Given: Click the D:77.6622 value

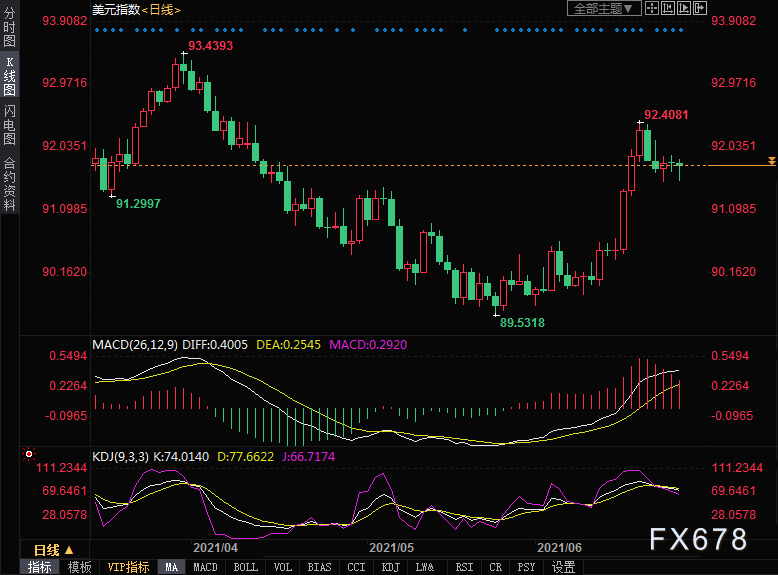Looking at the screenshot, I should click(x=246, y=456).
